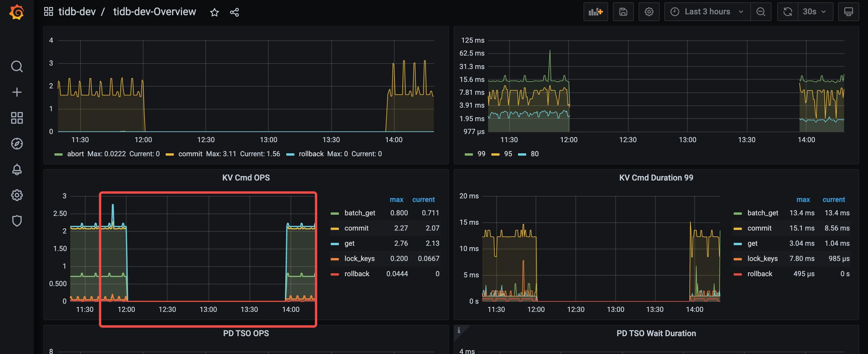Sort legend by the max column header
Image resolution: width=868 pixels, height=354 pixels.
(396, 200)
